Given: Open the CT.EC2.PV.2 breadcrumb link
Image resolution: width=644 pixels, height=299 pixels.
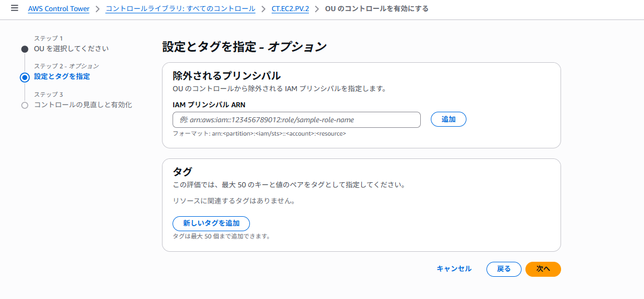Looking at the screenshot, I should click(290, 9).
